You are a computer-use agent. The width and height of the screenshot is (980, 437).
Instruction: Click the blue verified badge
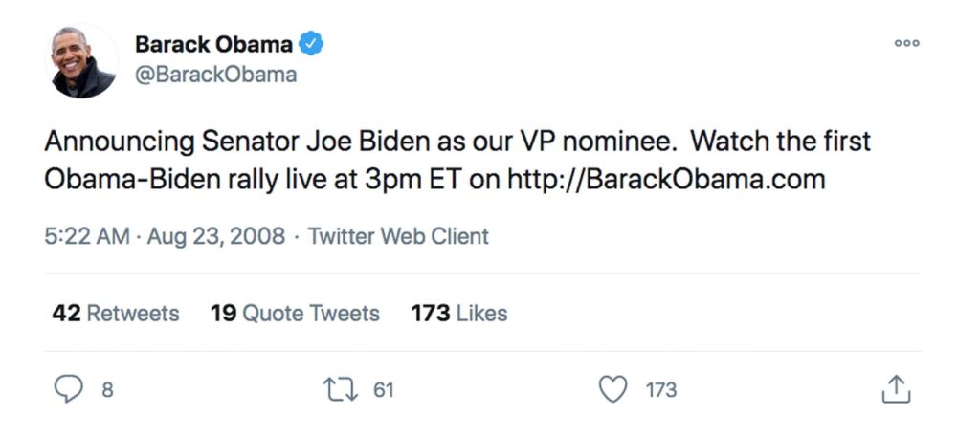pos(312,44)
